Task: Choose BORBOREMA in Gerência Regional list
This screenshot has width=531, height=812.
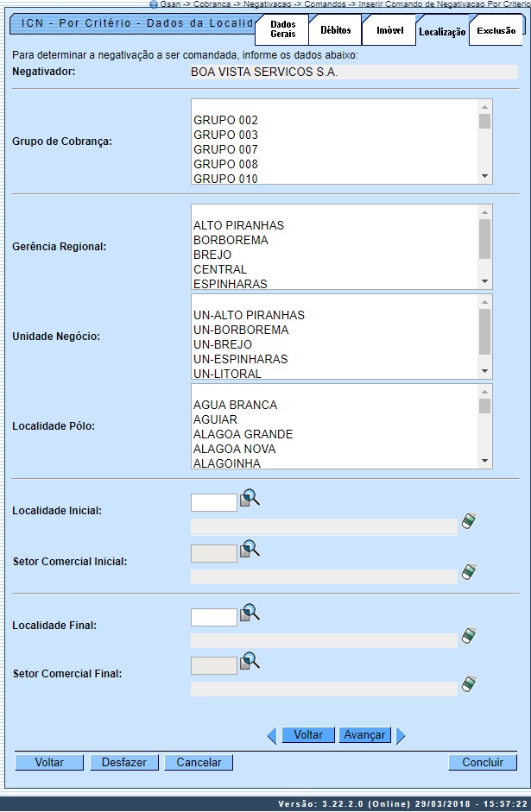Action: 230,240
